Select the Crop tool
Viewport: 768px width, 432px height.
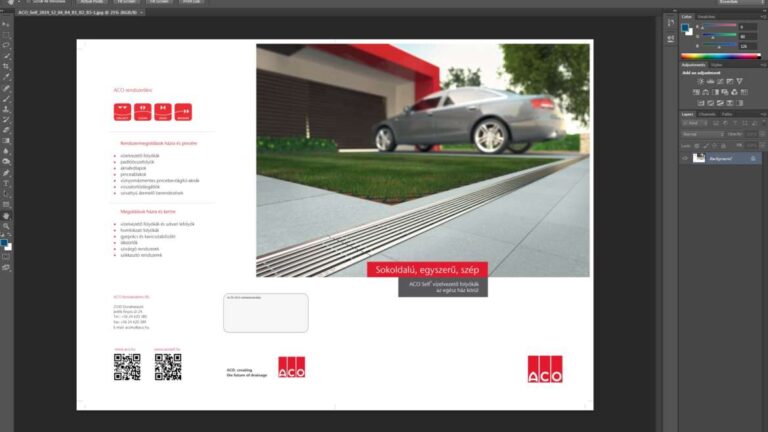pyautogui.click(x=6, y=67)
